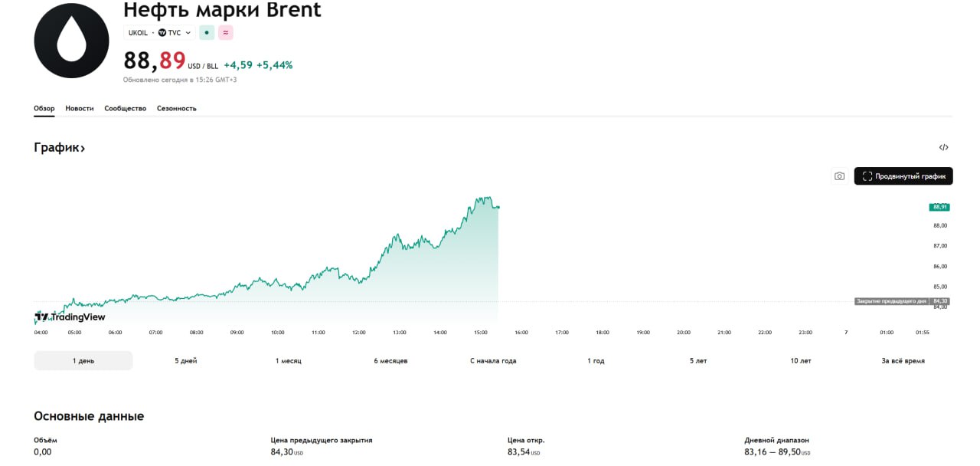Show the С начала года range

[493, 360]
